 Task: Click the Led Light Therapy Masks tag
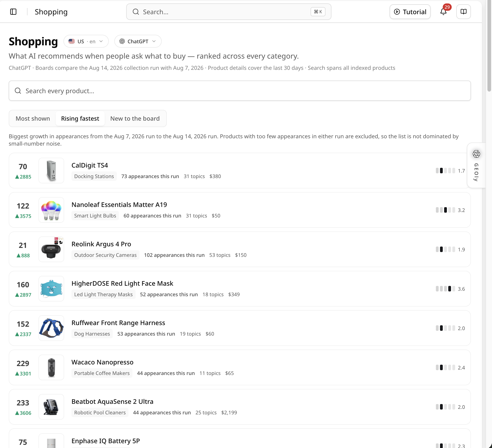[x=104, y=294]
